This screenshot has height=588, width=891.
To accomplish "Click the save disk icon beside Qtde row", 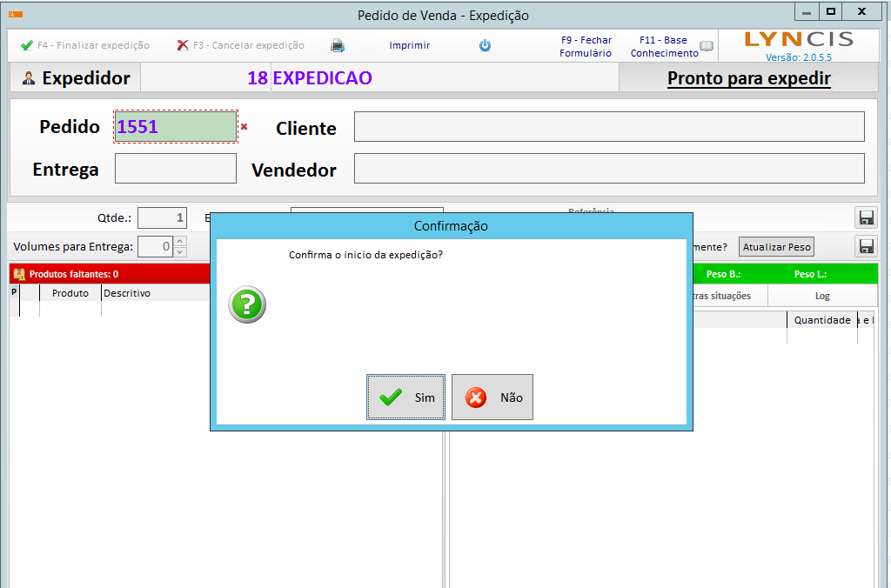I will click(867, 218).
